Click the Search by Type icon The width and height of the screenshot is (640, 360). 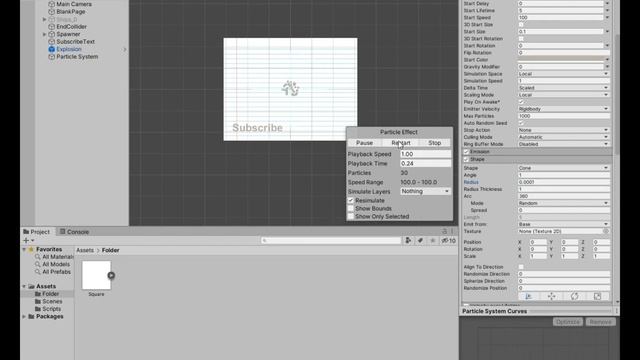(x=408, y=241)
